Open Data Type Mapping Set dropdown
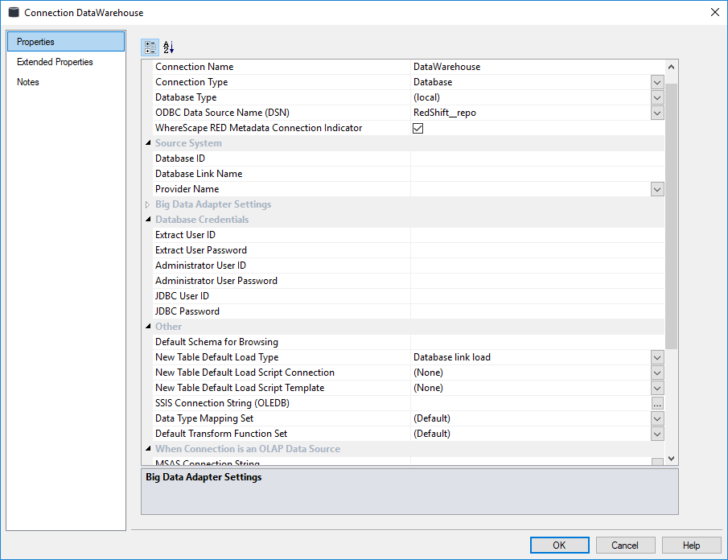The width and height of the screenshot is (728, 560). tap(657, 419)
